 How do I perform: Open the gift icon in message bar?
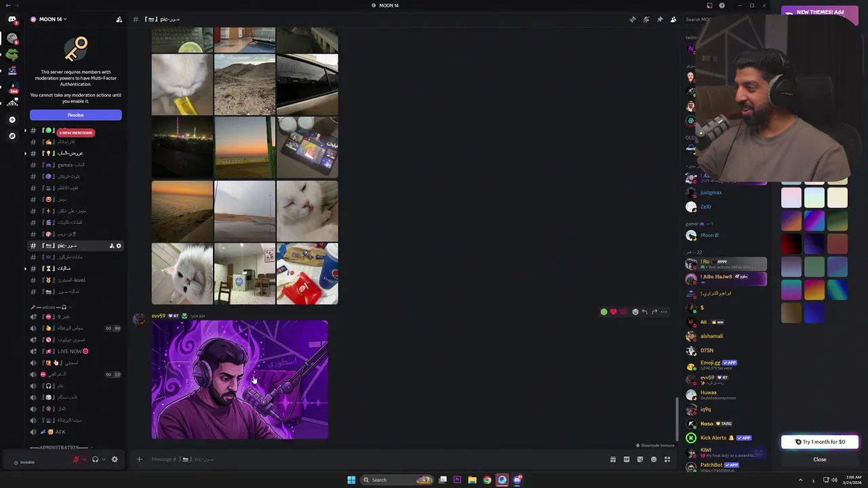pyautogui.click(x=613, y=460)
